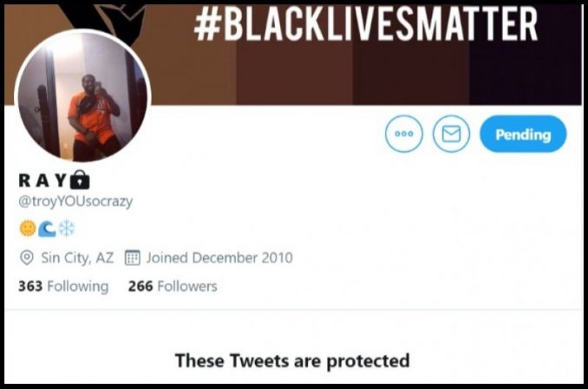This screenshot has height=389, width=588.
Task: Click the @troyYOUsocrazy handle
Action: [75, 201]
